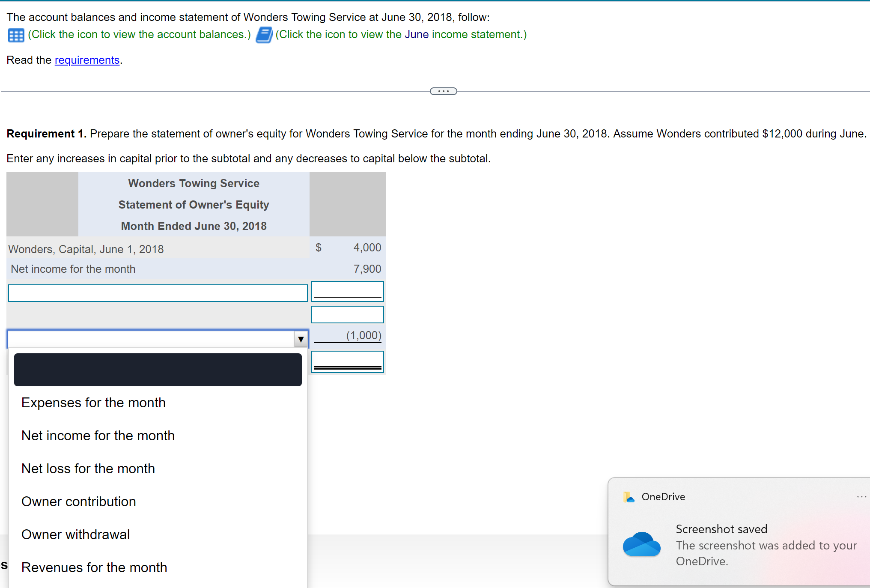Image resolution: width=870 pixels, height=588 pixels.
Task: Click the first empty amount box
Action: click(347, 291)
